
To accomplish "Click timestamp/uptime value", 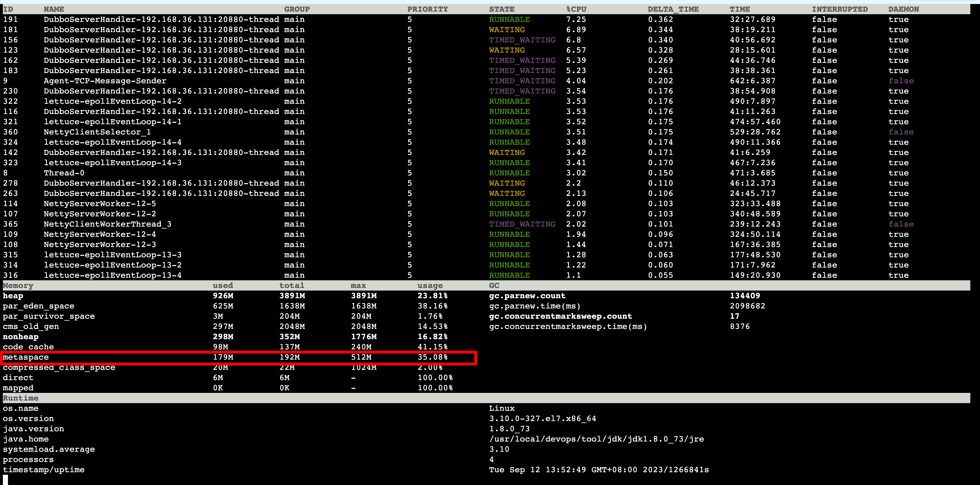I will point(599,470).
